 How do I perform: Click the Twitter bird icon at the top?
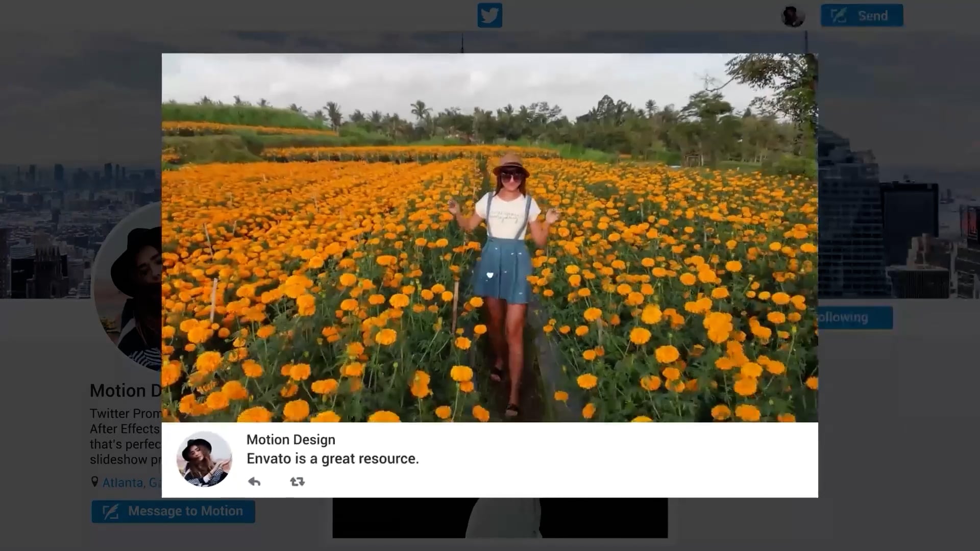tap(489, 15)
